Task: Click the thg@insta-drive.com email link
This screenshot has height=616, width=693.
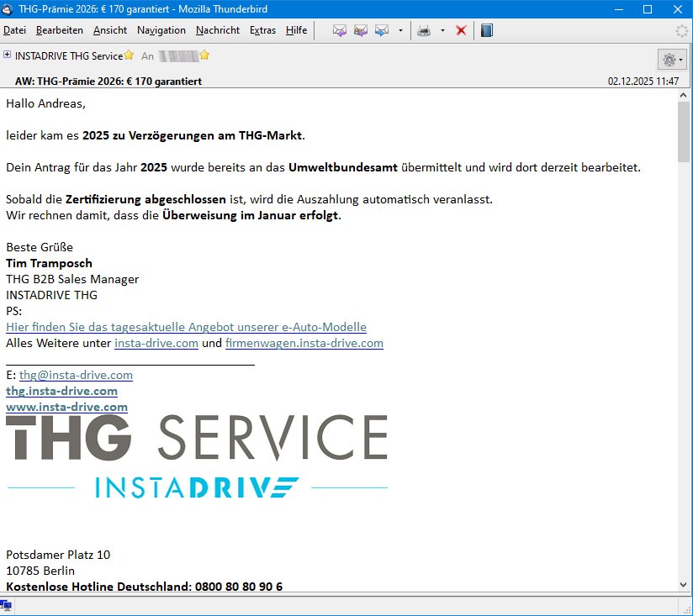Action: point(76,375)
